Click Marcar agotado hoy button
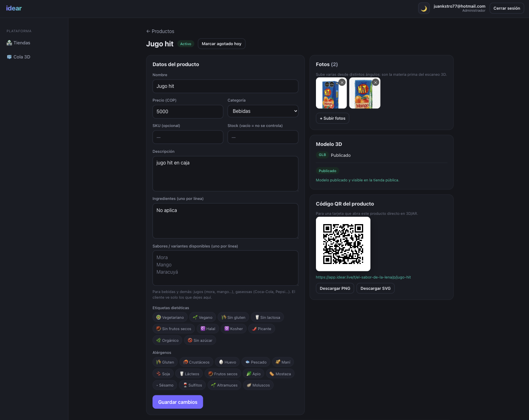 point(222,44)
